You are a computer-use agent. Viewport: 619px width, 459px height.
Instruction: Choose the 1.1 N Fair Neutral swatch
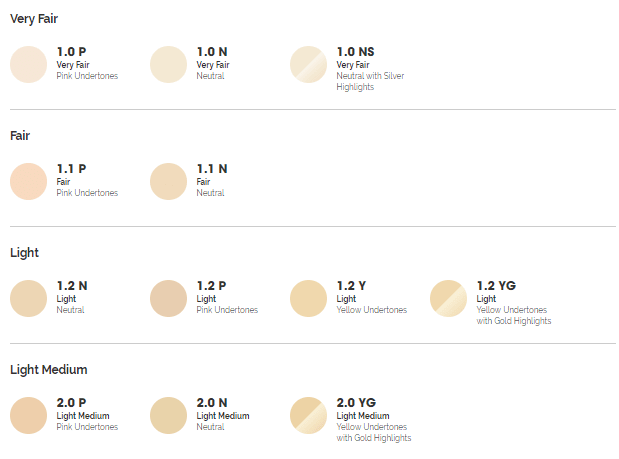coord(168,181)
